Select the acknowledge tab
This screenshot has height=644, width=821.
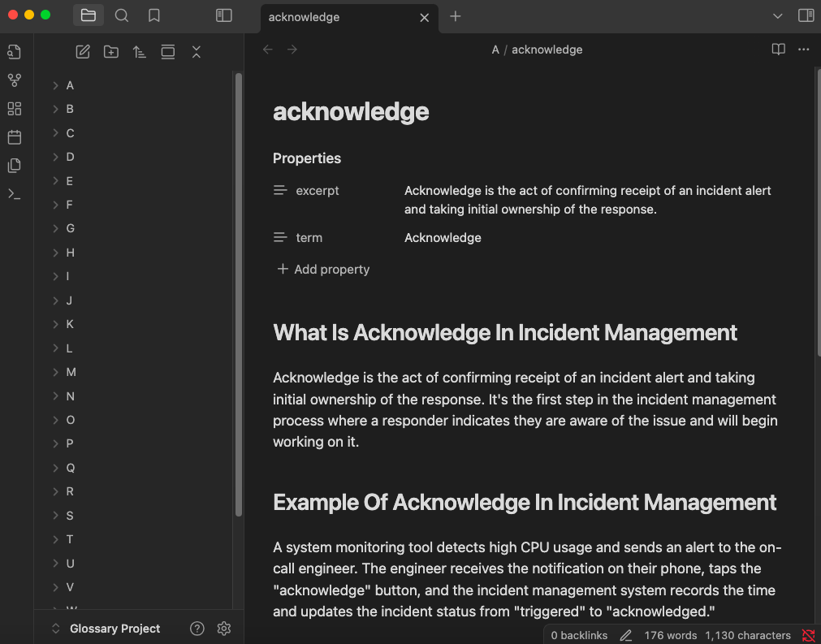tap(339, 17)
